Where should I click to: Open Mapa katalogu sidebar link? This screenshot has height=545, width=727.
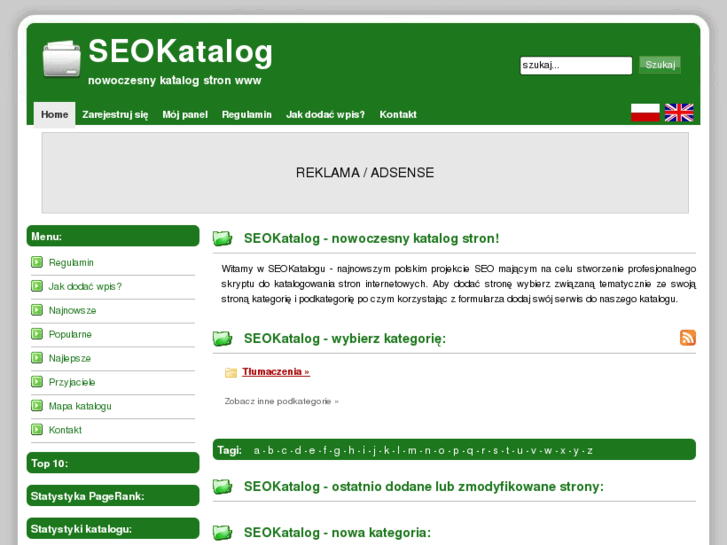coord(80,406)
